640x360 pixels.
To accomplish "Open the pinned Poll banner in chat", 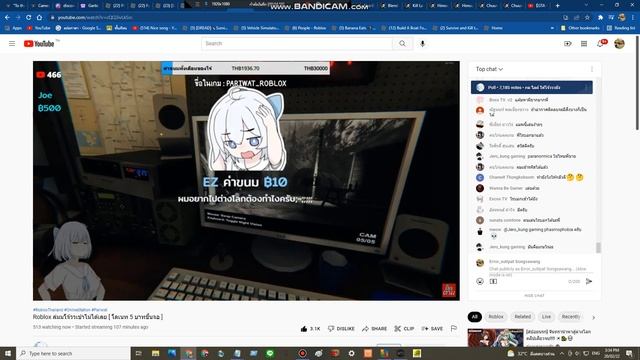I will tap(531, 87).
